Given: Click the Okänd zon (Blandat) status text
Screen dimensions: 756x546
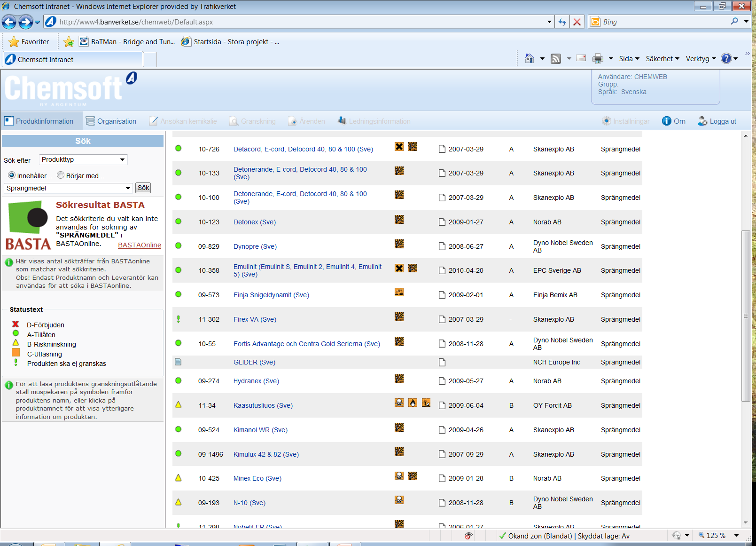Looking at the screenshot, I should coord(540,536).
